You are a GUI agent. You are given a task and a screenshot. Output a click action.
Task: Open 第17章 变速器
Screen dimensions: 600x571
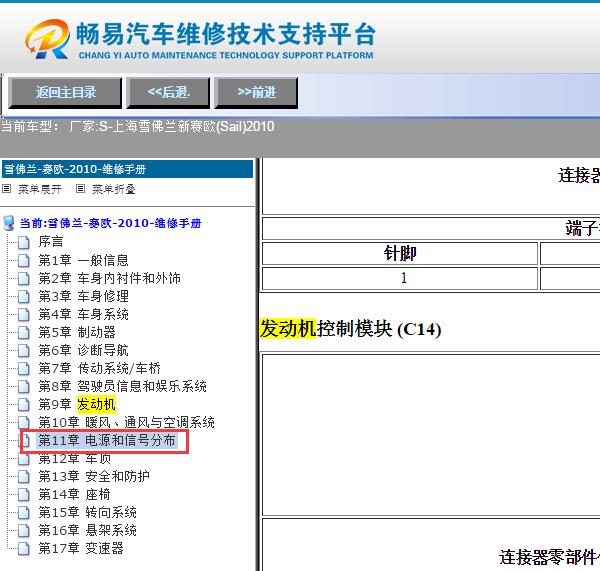(x=81, y=548)
